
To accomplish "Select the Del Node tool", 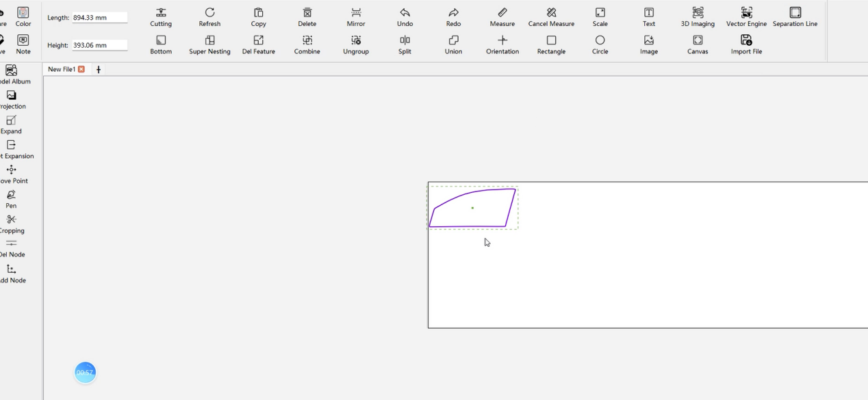I will point(10,246).
